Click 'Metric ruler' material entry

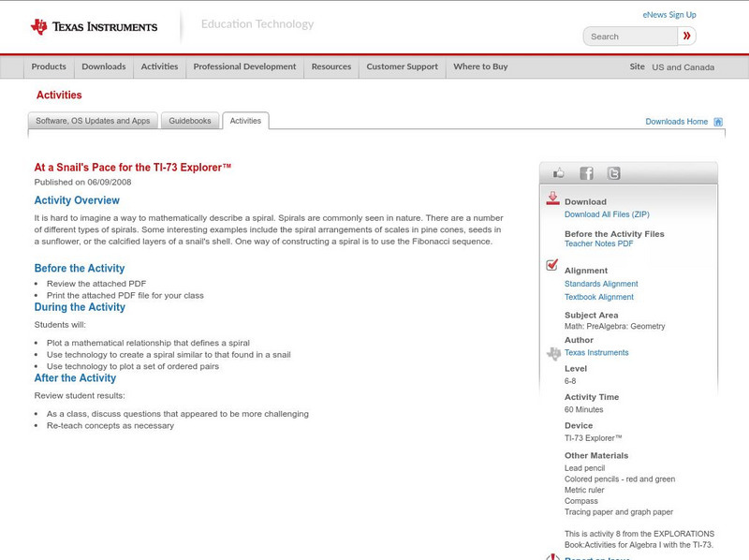pos(584,491)
